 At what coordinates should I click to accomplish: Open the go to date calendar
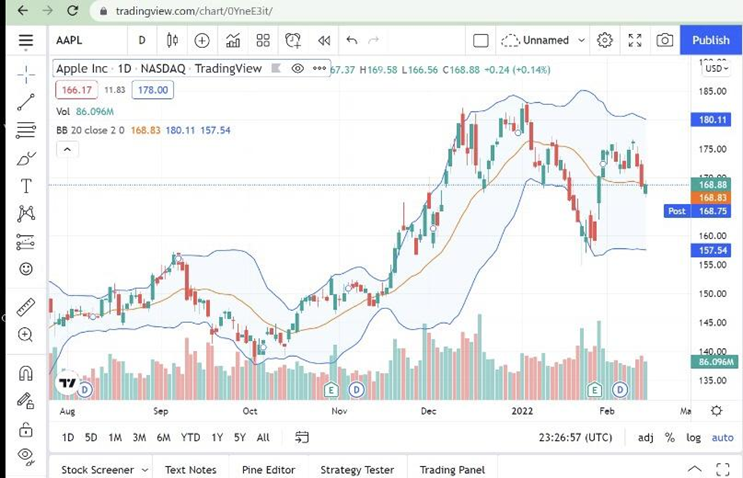(302, 437)
